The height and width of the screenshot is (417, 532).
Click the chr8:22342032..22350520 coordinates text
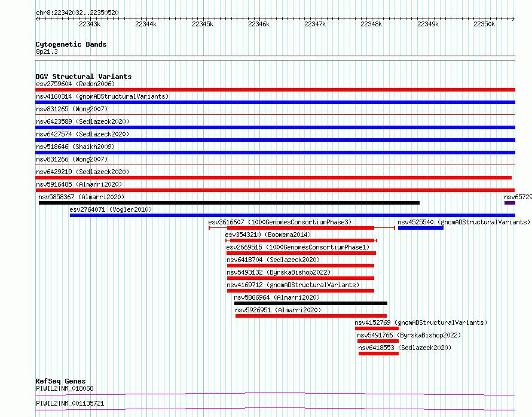[x=77, y=13]
